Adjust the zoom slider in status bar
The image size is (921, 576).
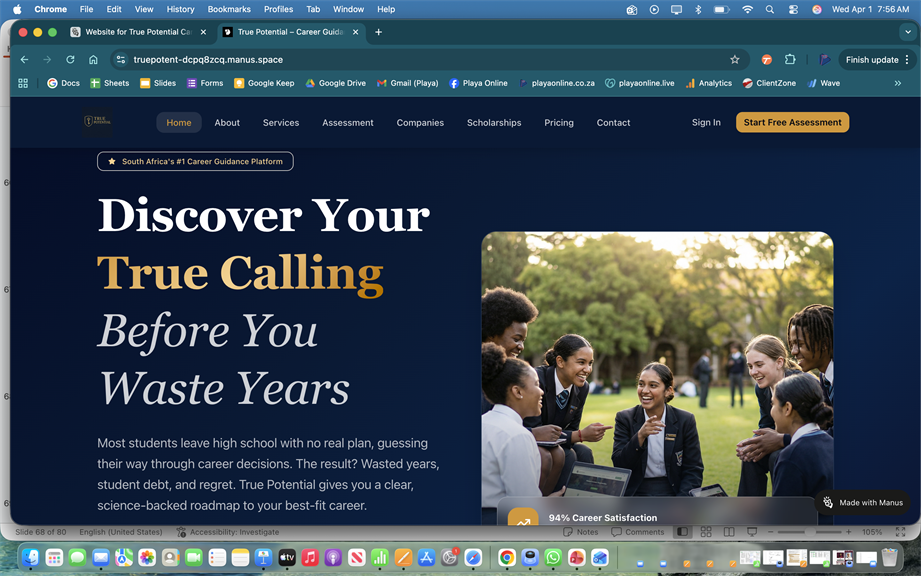(x=809, y=532)
